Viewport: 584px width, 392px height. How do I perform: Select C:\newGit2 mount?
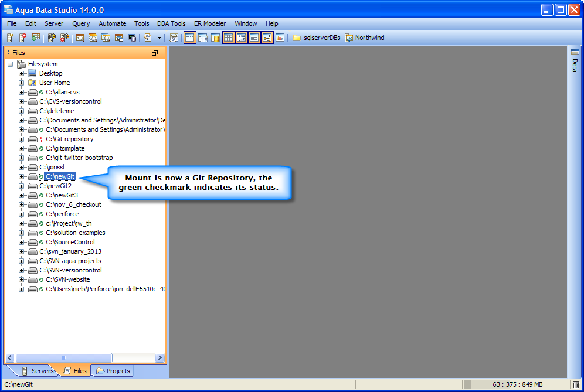pos(56,186)
